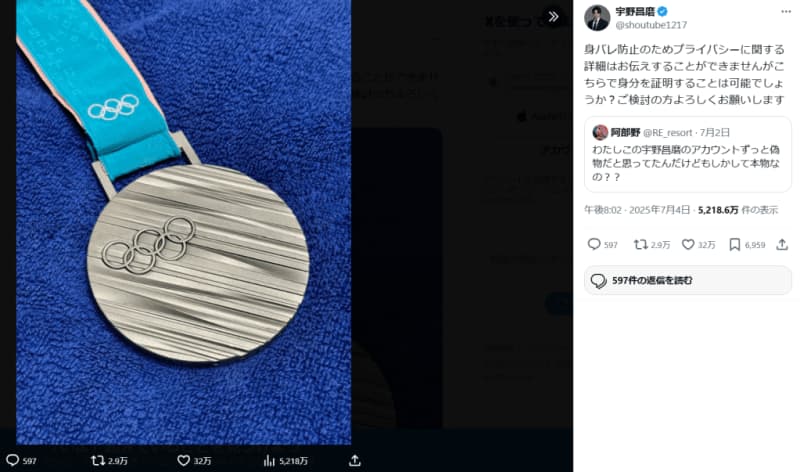Image resolution: width=800 pixels, height=472 pixels.
Task: Open the @shoutube1217 profile handle
Action: pos(651,24)
